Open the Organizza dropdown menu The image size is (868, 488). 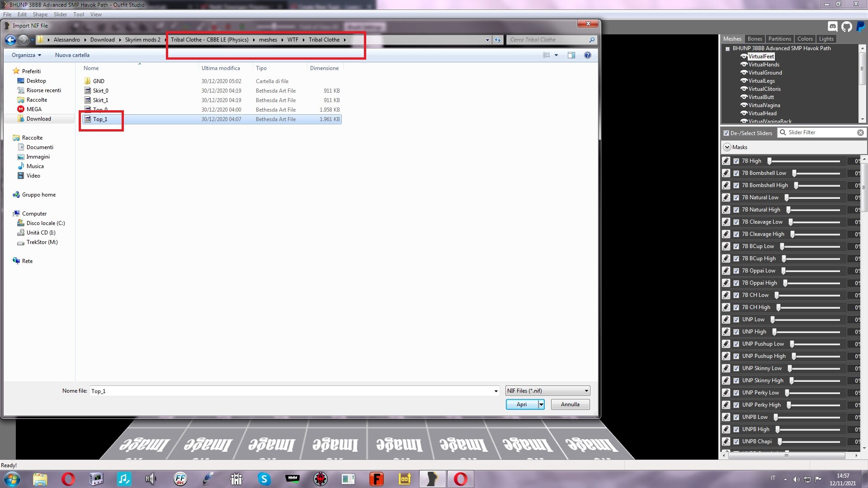point(26,55)
